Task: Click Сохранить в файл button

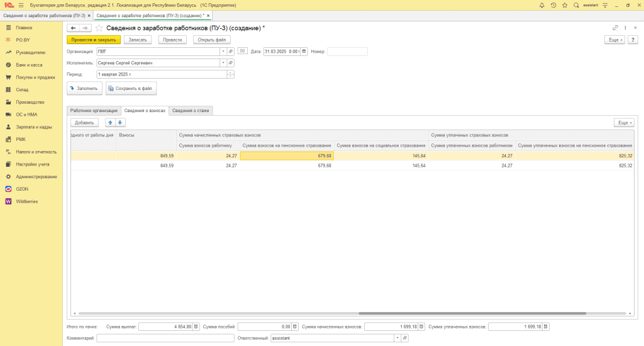Action: 131,88
